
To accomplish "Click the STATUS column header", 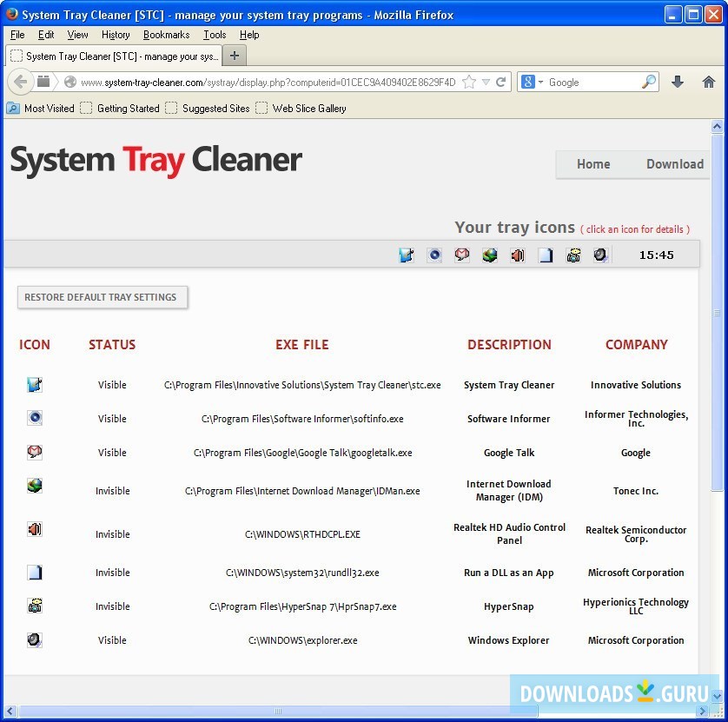I will (x=112, y=345).
